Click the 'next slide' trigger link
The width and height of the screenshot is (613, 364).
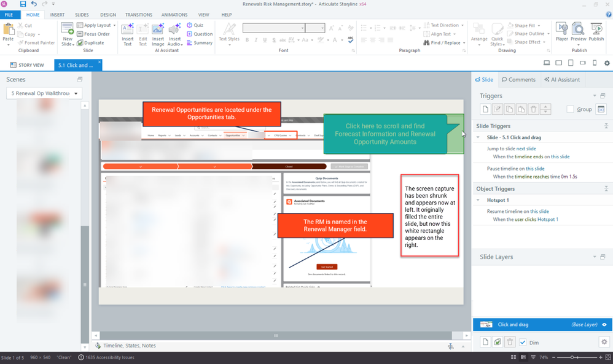click(x=526, y=149)
